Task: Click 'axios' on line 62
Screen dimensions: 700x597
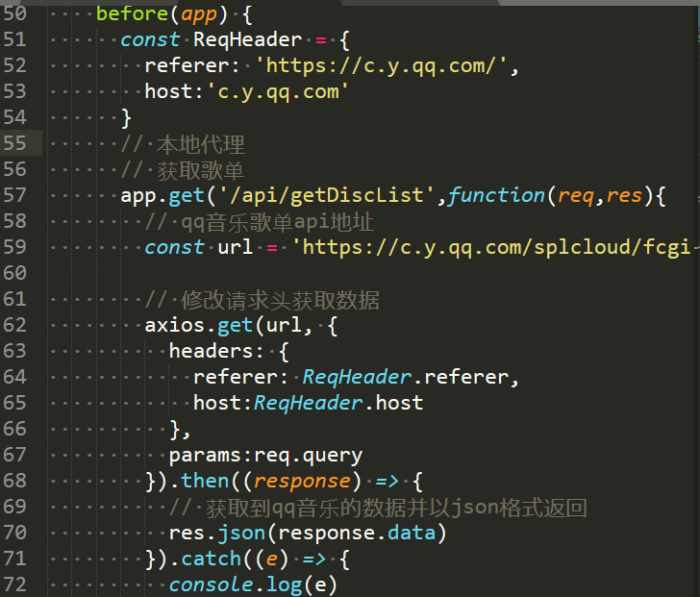Action: [x=175, y=325]
